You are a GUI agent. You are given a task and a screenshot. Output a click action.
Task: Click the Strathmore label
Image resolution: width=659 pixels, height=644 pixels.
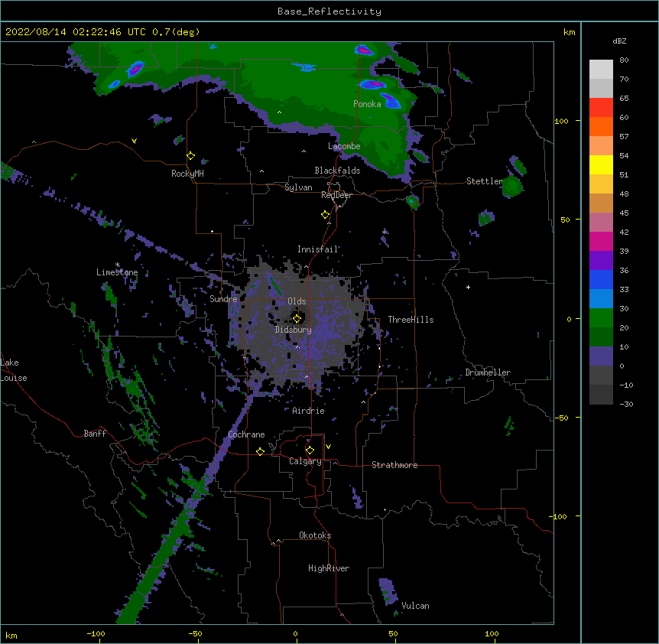[394, 465]
